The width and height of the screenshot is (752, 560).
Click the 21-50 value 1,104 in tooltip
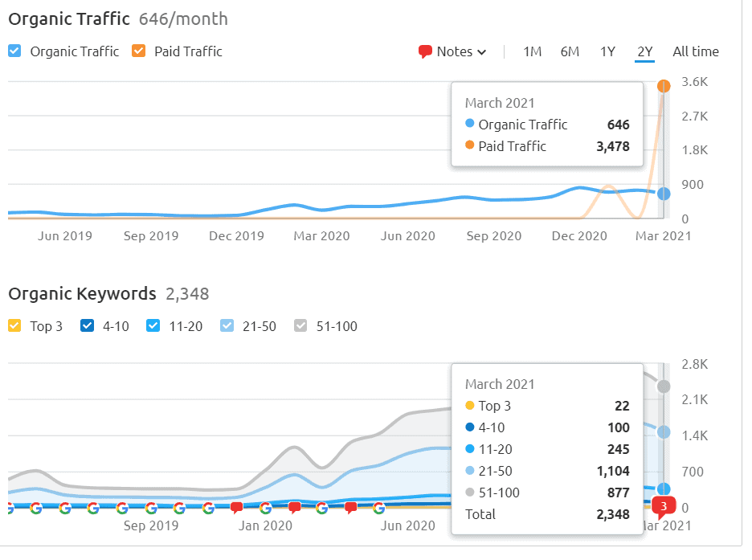coord(613,471)
